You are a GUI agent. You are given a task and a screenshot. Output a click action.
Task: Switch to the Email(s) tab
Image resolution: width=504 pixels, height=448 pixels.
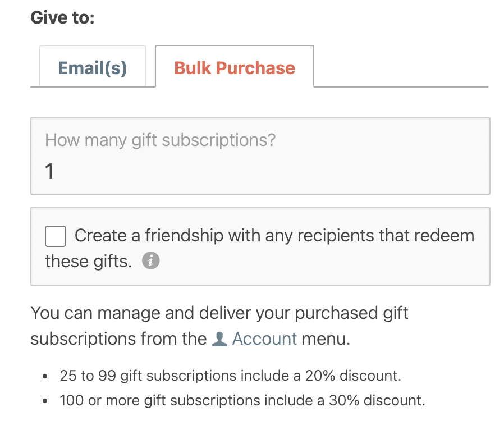pos(93,68)
